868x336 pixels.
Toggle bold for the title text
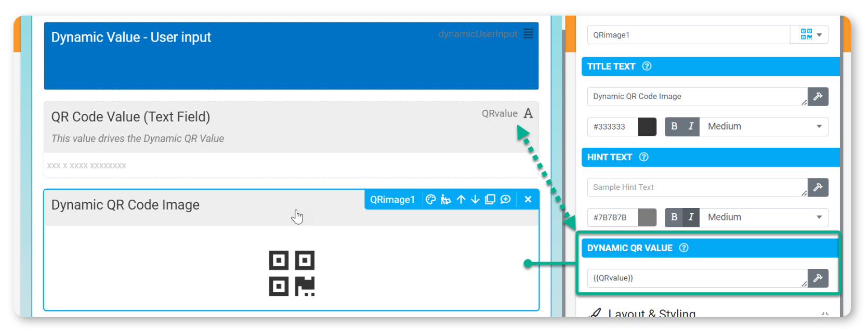[674, 126]
